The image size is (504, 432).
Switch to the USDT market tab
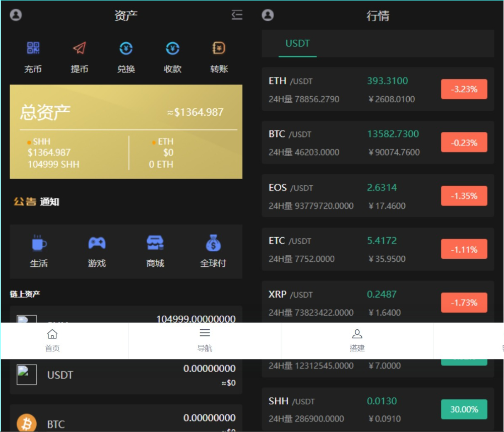coord(297,43)
